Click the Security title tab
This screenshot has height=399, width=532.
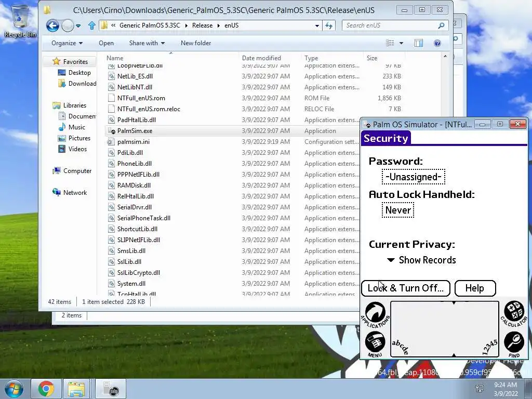point(386,138)
